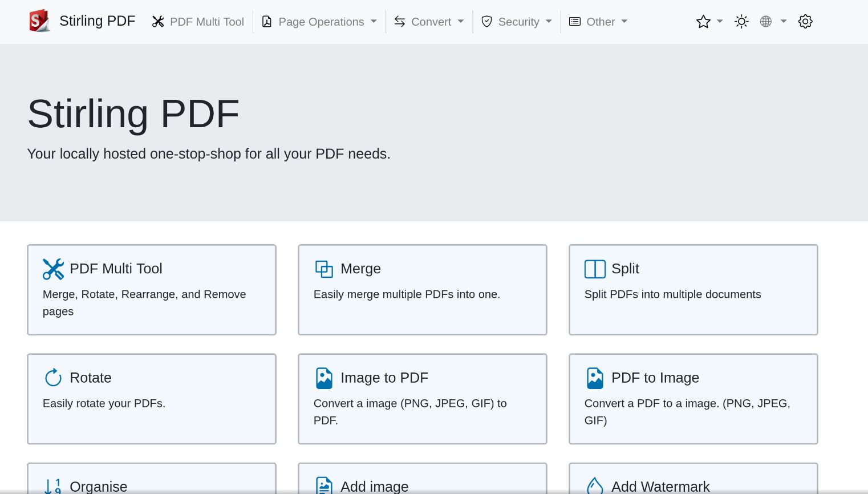Viewport: 868px width, 494px height.
Task: Click the Image to PDF picture icon
Action: [324, 378]
